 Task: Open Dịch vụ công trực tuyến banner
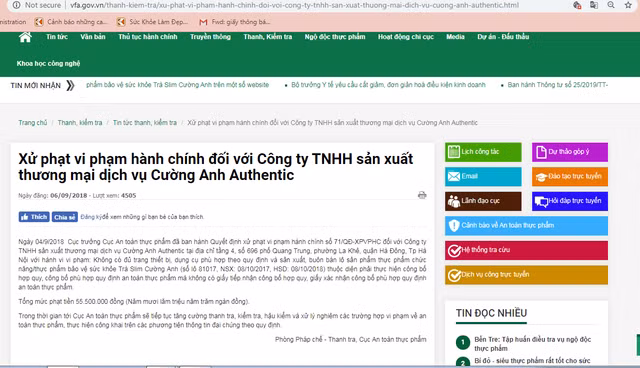[526, 275]
